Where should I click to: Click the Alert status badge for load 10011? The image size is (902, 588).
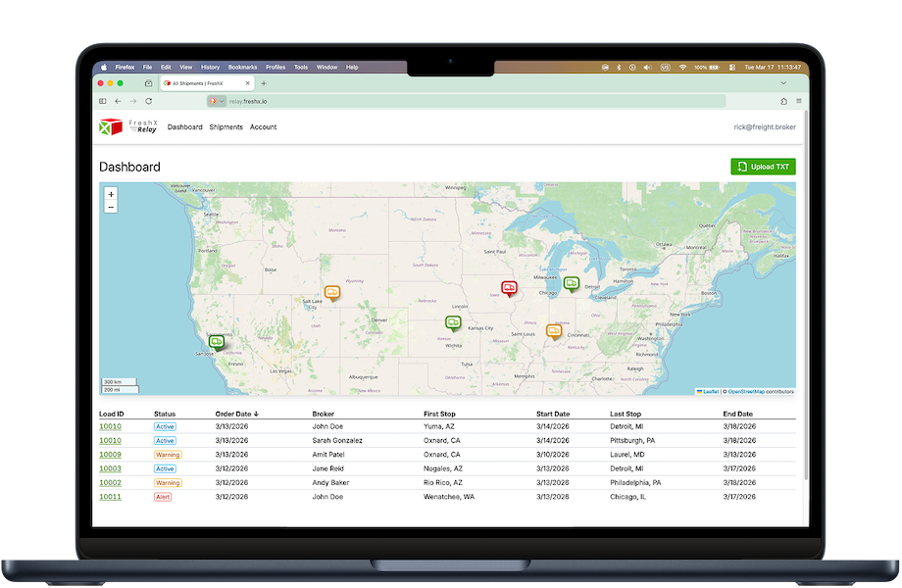pos(164,497)
